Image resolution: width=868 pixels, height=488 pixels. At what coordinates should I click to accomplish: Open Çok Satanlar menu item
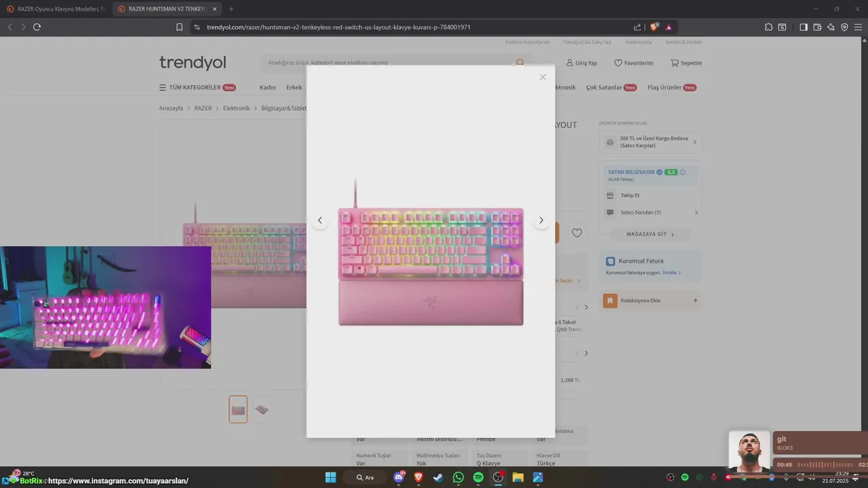(611, 87)
